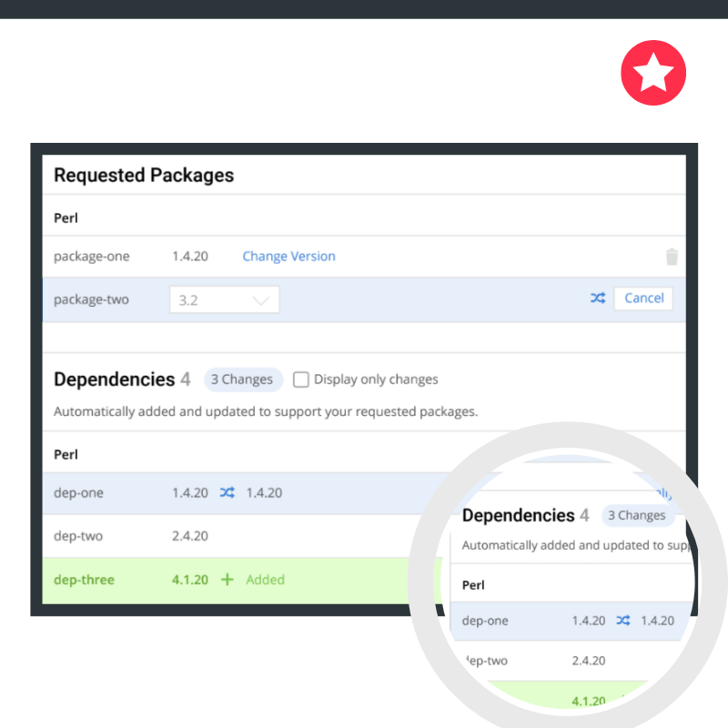This screenshot has width=728, height=728.
Task: Click the plus icon in dep-three row
Action: tap(227, 580)
